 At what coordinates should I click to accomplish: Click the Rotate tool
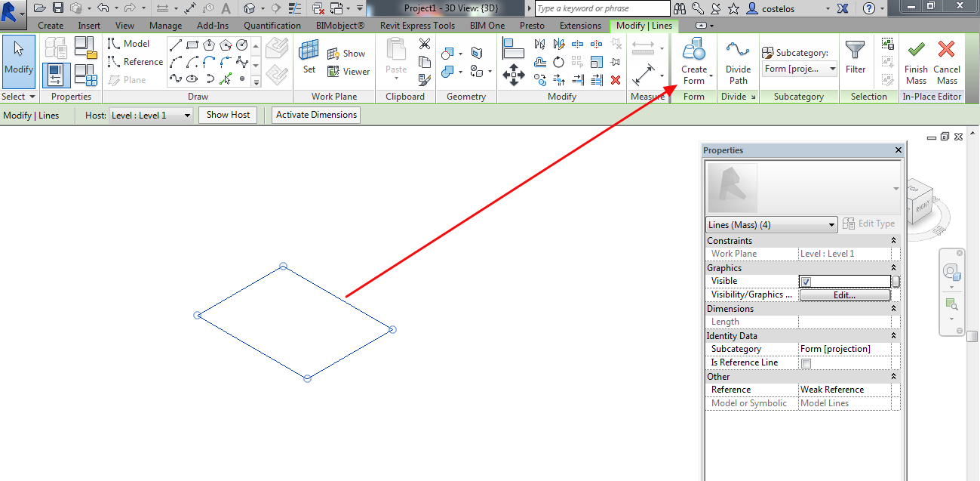pyautogui.click(x=558, y=62)
